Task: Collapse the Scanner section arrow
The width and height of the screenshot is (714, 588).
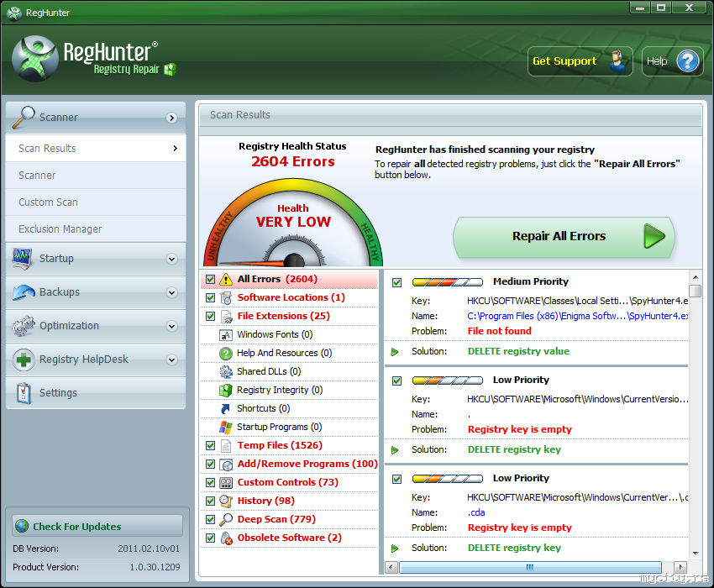Action: tap(171, 118)
